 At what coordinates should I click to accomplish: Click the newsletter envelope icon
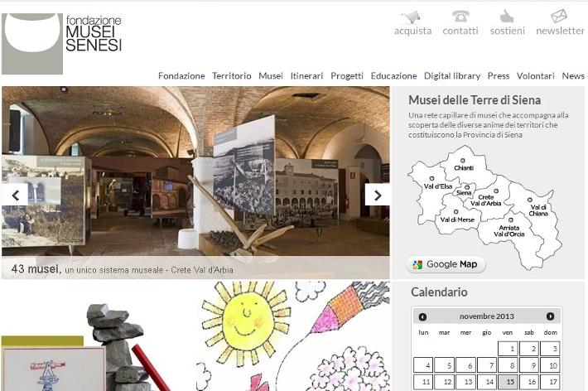point(559,17)
